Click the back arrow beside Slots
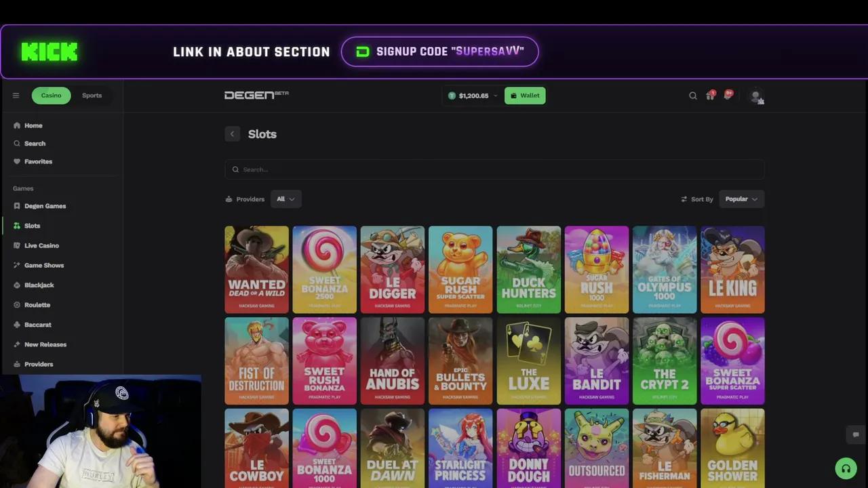 [x=233, y=134]
